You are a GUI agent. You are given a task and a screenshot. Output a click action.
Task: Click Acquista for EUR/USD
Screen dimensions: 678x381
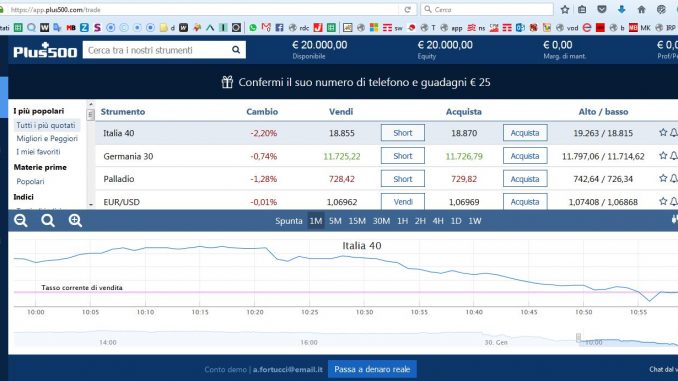(525, 202)
